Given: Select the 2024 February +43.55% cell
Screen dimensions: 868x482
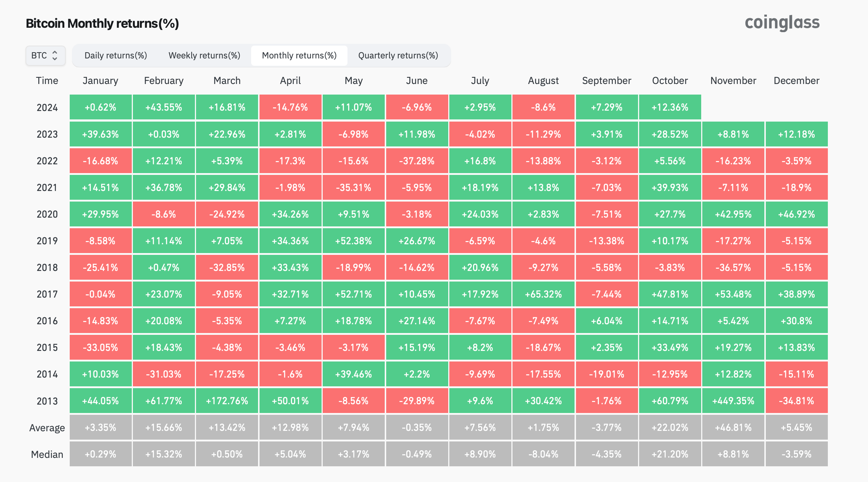Looking at the screenshot, I should coord(164,107).
